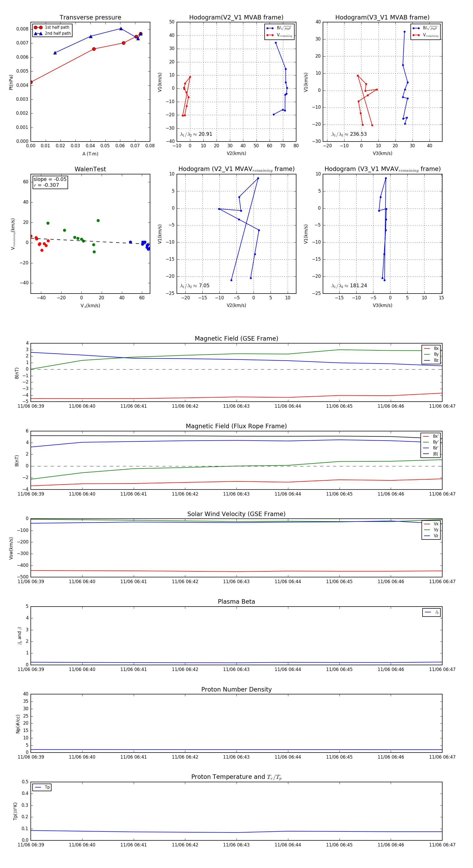
Task: Select the "Bz" legend label in GSE plot
Action: (x=436, y=360)
